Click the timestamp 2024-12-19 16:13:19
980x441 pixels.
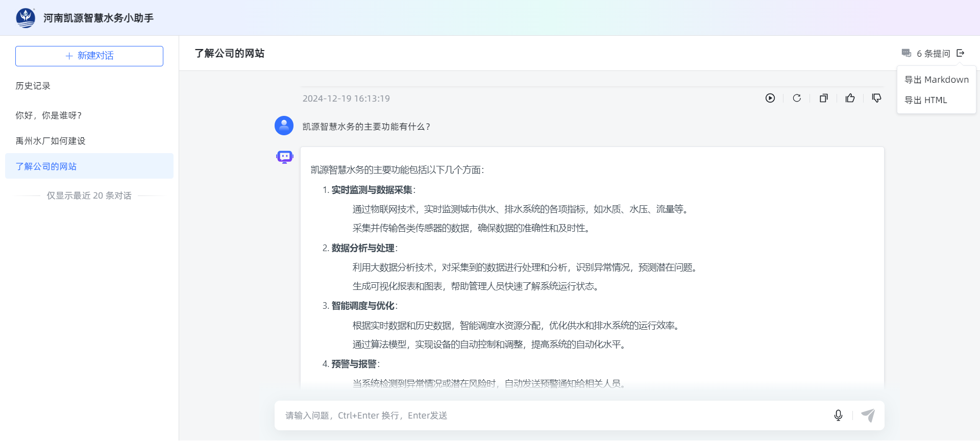[x=346, y=99]
